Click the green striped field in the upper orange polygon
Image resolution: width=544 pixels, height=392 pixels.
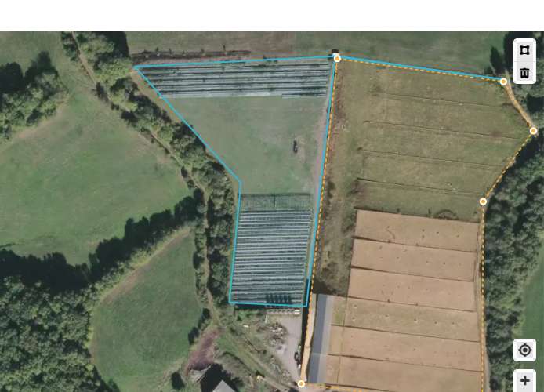pyautogui.click(x=426, y=139)
